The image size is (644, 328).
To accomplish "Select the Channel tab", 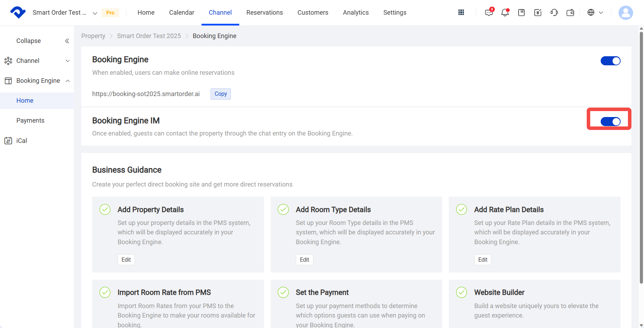I will 220,13.
